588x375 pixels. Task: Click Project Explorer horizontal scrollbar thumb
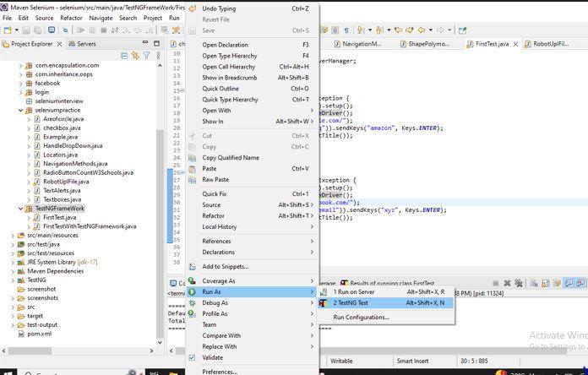click(30, 351)
